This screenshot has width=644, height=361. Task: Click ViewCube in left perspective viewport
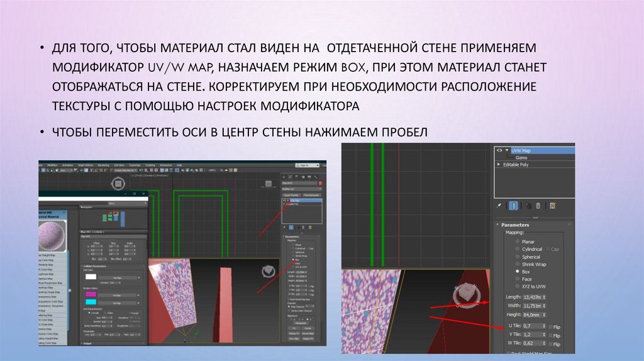[269, 270]
